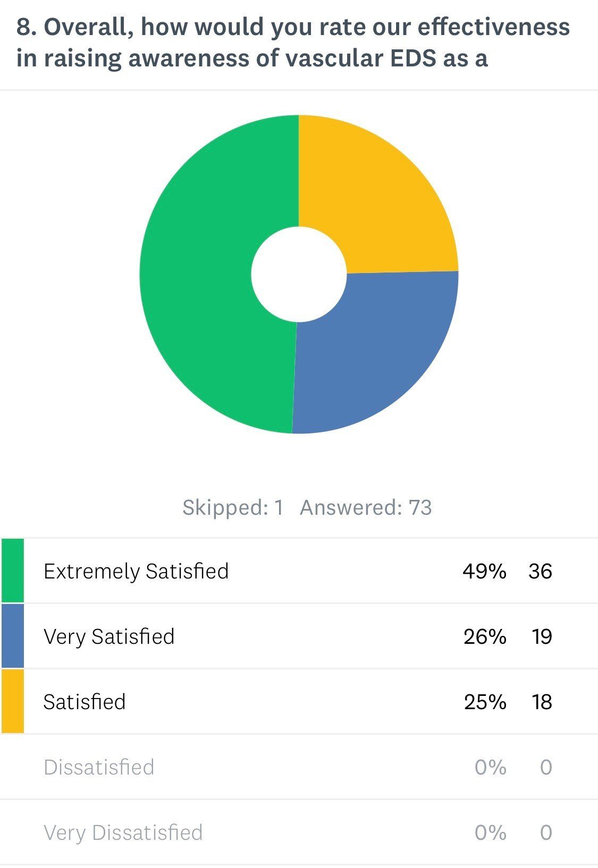The image size is (598, 868).
Task: Select the Very Dissatisfied answer label
Action: tap(123, 832)
